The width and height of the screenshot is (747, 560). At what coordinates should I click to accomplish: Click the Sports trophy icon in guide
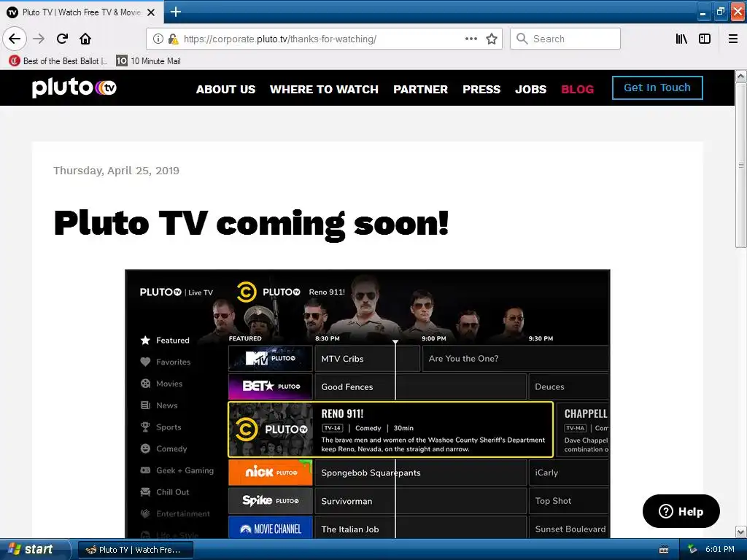145,427
